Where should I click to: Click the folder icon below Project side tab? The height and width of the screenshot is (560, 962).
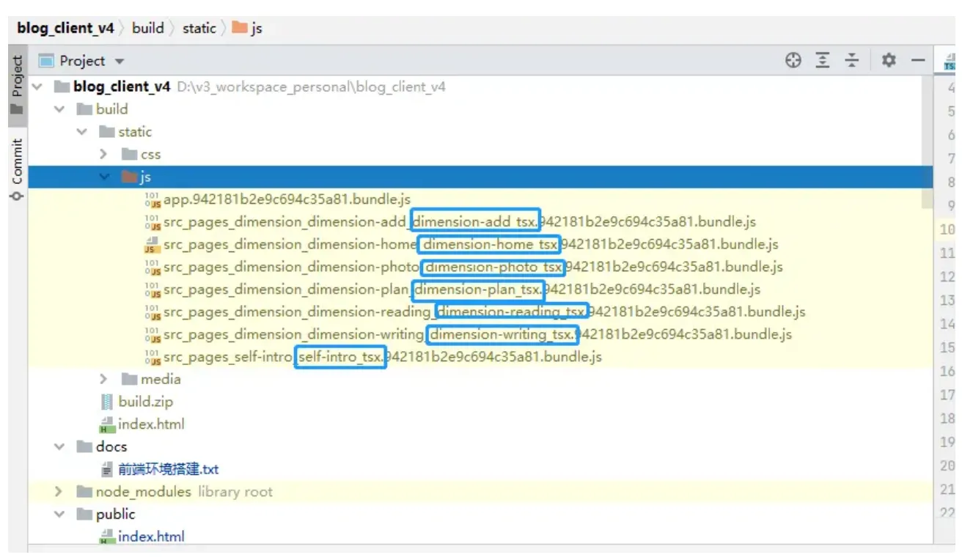[16, 108]
